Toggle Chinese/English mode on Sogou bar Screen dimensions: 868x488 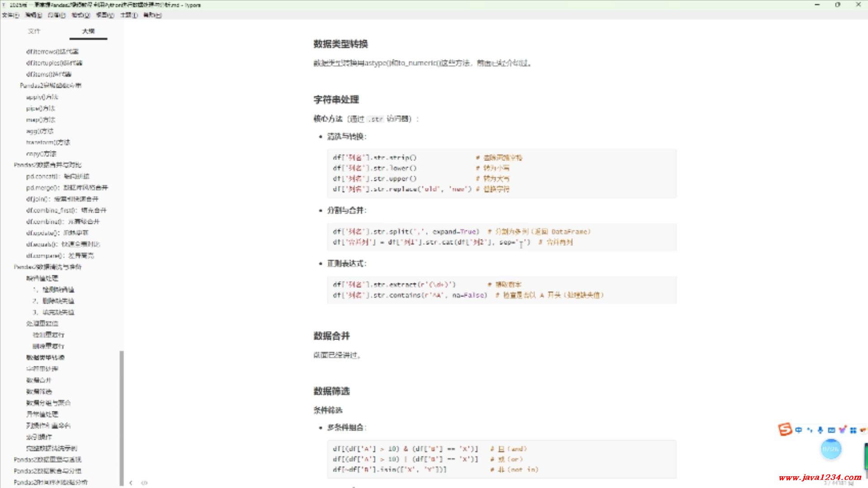[x=799, y=430]
